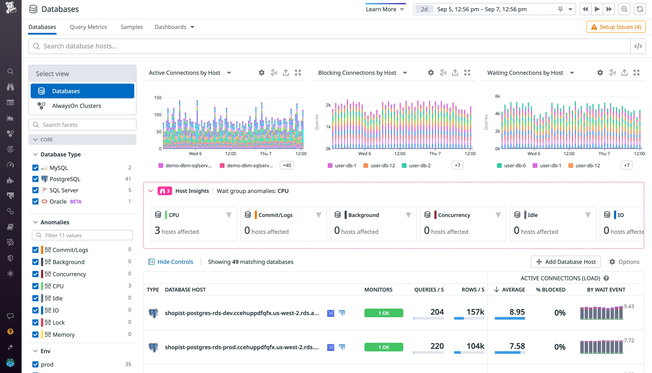The width and height of the screenshot is (652, 373).
Task: Toggle code view in search bar
Action: [638, 46]
